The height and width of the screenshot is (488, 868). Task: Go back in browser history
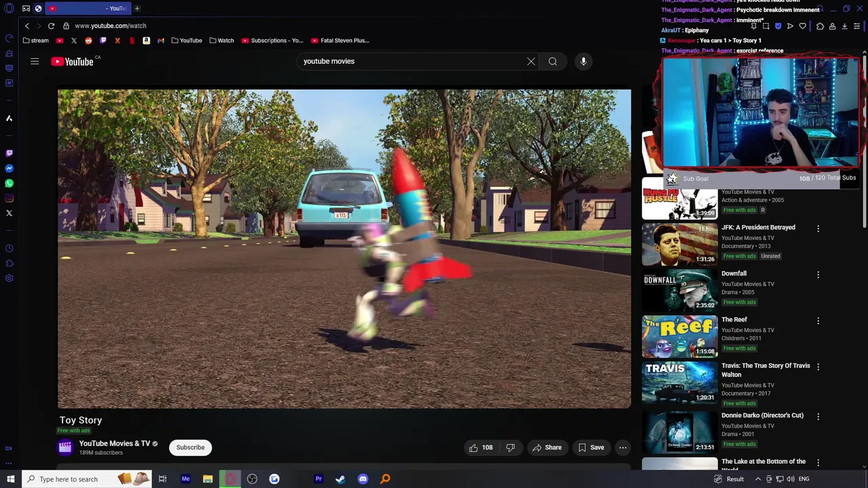(x=27, y=26)
